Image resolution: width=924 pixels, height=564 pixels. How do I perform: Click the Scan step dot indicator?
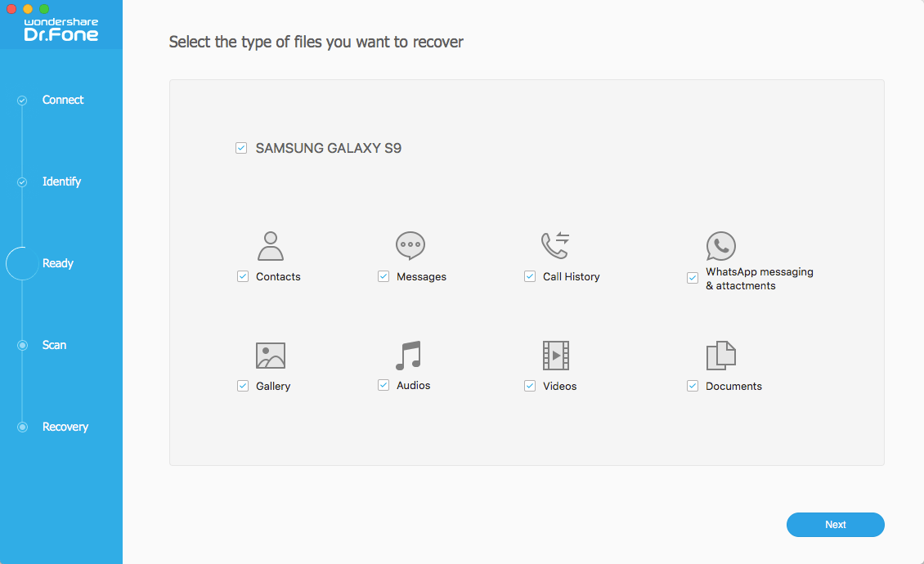point(22,346)
